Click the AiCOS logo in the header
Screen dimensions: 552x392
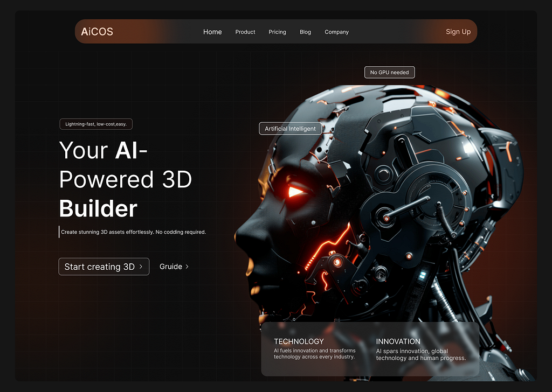click(x=97, y=31)
